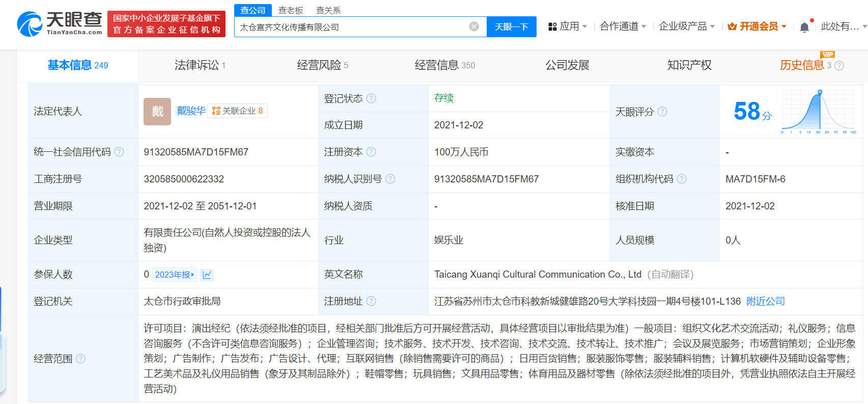This screenshot has height=404, width=868.
Task: Click the 国家中小企业发展子基金旗下 red banner
Action: pyautogui.click(x=166, y=24)
